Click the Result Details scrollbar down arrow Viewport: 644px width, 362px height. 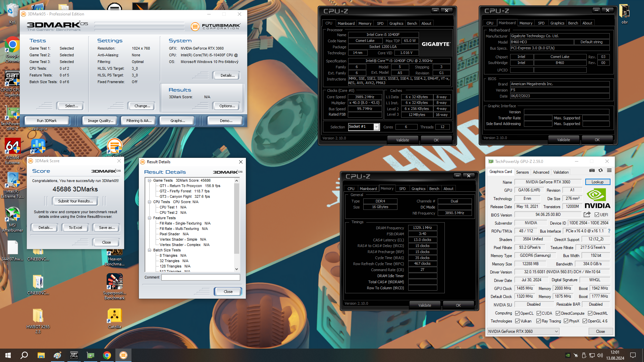(236, 269)
